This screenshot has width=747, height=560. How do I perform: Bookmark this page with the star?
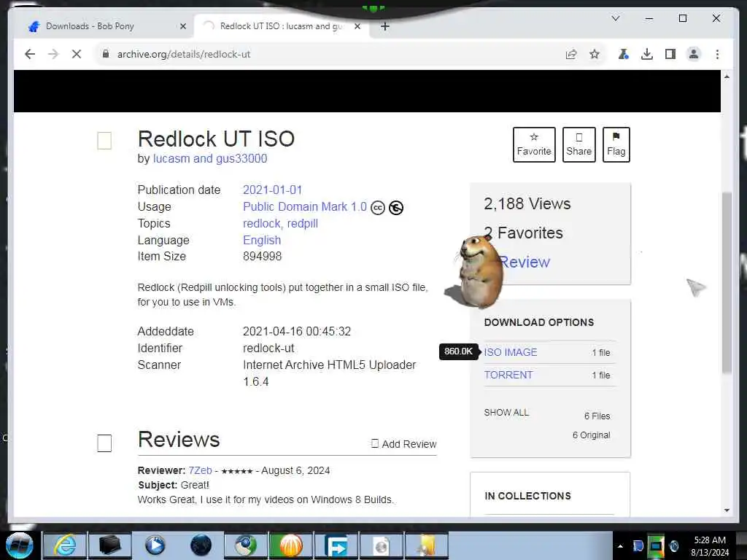[594, 54]
